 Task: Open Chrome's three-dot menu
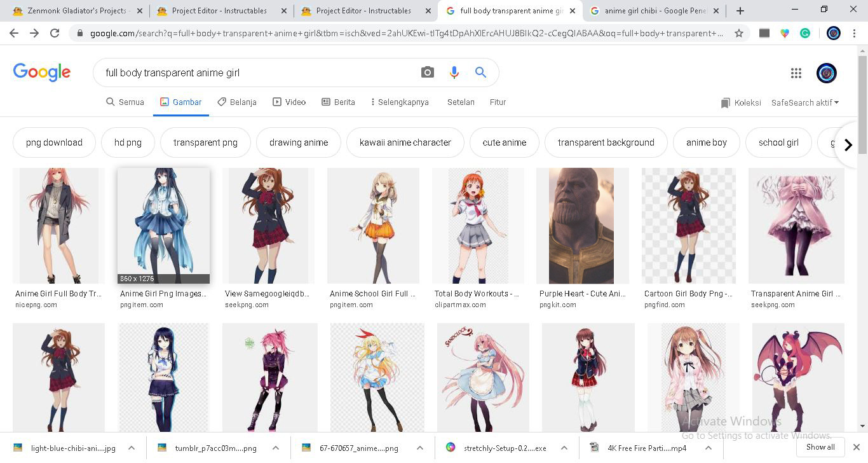click(854, 32)
